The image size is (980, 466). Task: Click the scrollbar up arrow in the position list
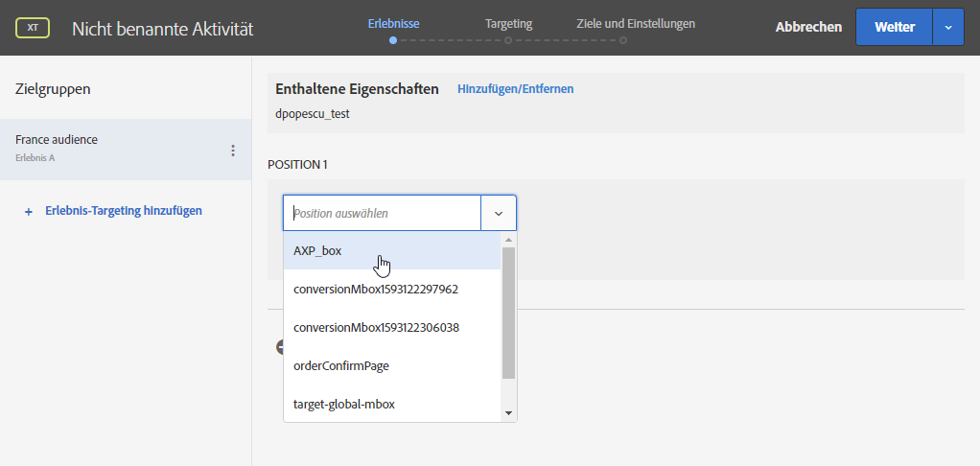pos(508,240)
